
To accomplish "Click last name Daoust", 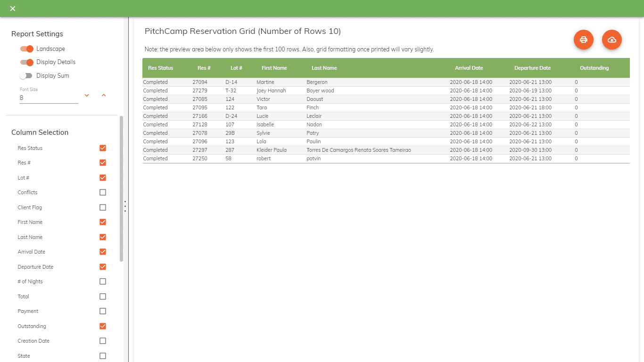I will point(315,99).
